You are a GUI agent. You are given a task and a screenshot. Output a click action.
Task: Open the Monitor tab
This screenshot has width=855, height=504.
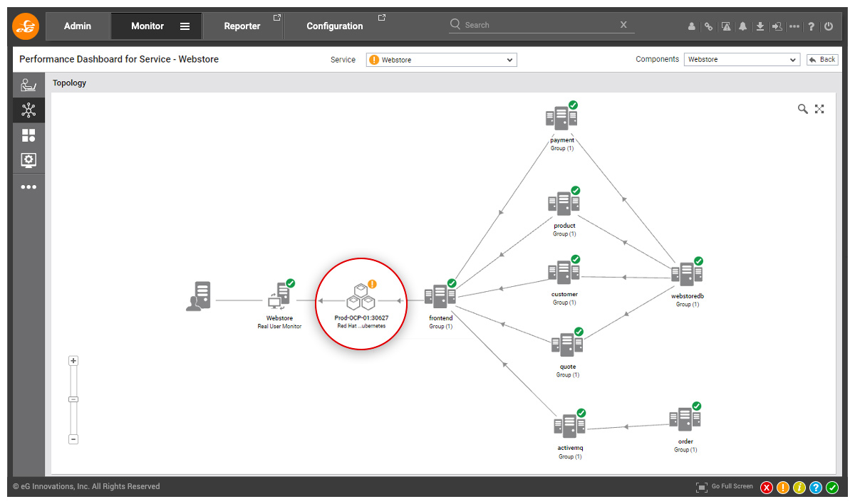coord(147,26)
